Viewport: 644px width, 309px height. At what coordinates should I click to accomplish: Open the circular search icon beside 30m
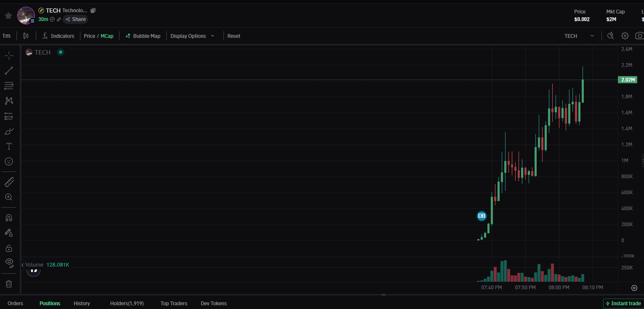coord(53,19)
